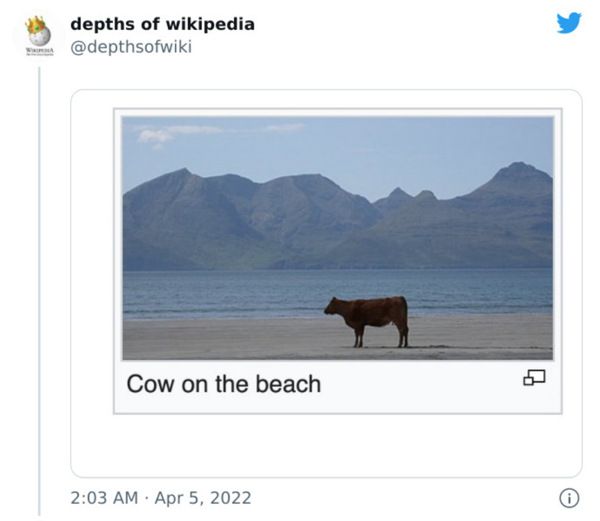Viewport: 600px width, 521px height.
Task: Click empty card space below the caption box
Action: (326, 445)
